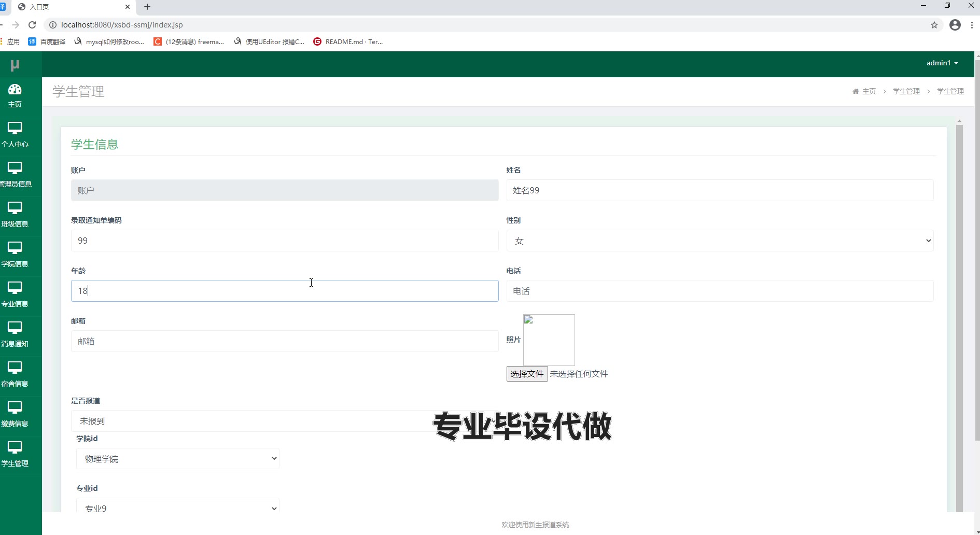The height and width of the screenshot is (535, 980).
Task: Expand the admin1 user dropdown
Action: [x=942, y=63]
